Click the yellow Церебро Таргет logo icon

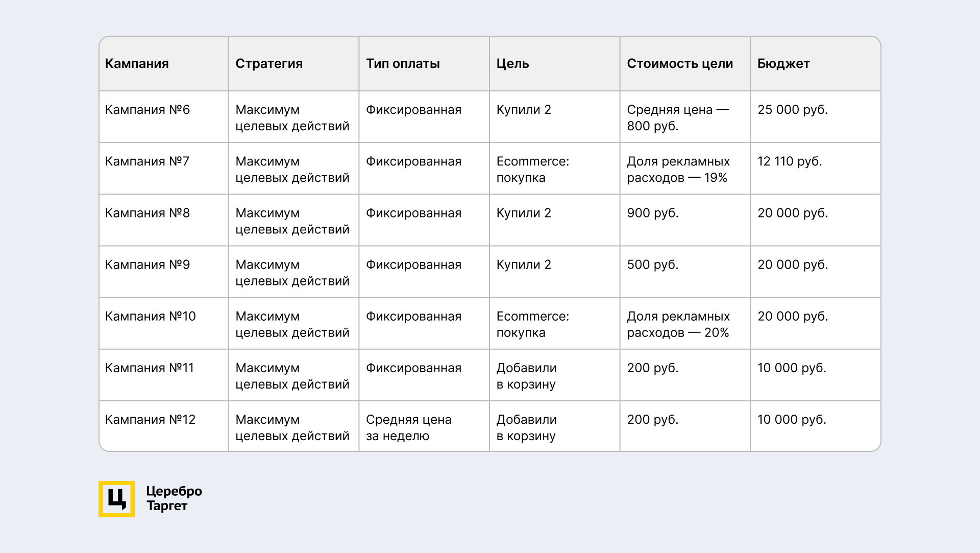pos(116,499)
